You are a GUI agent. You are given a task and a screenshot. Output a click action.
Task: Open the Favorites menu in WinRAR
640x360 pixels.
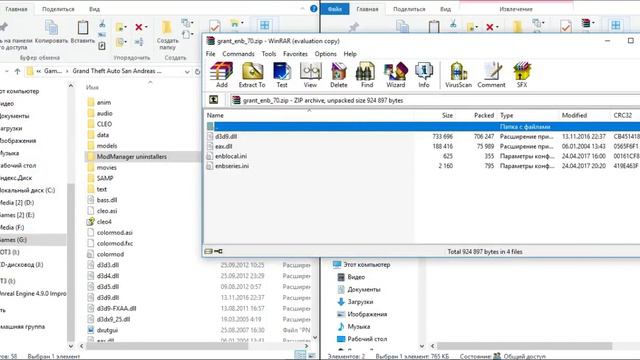point(295,54)
